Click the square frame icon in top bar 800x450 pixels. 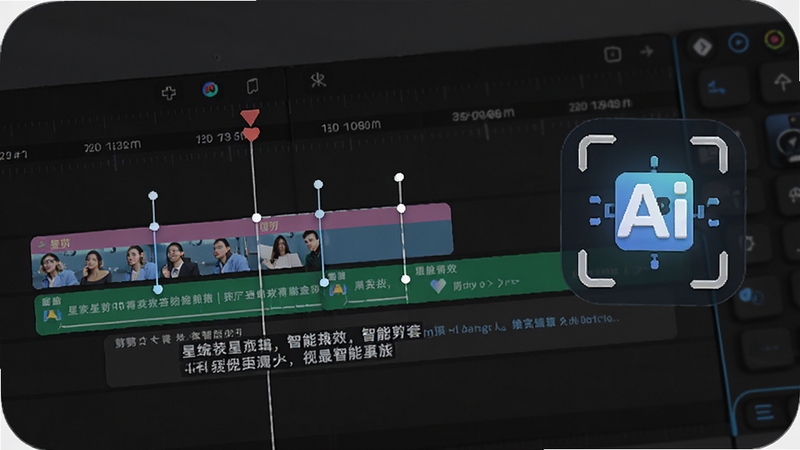click(x=612, y=54)
